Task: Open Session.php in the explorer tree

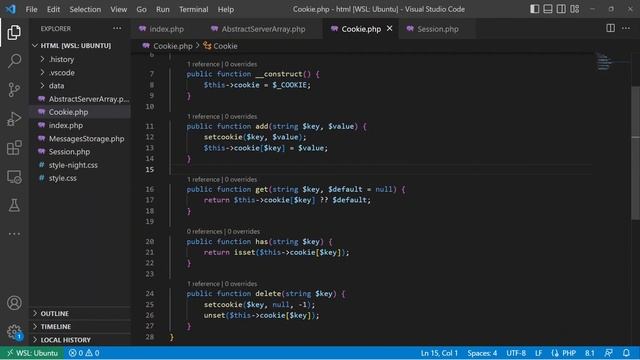Action: coord(80,151)
